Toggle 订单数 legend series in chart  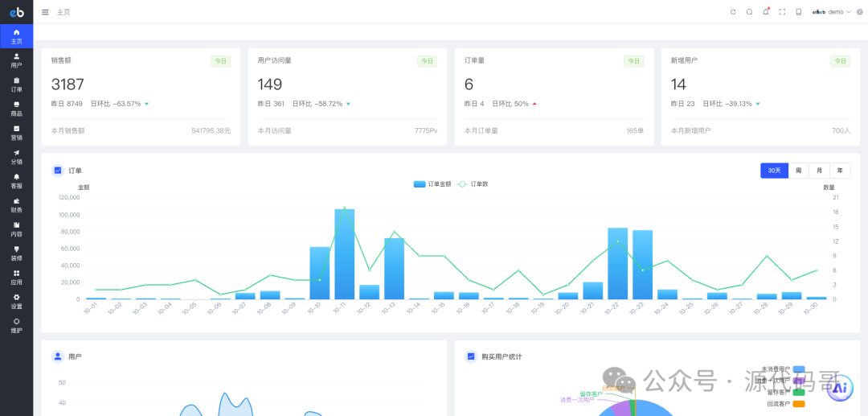point(473,184)
